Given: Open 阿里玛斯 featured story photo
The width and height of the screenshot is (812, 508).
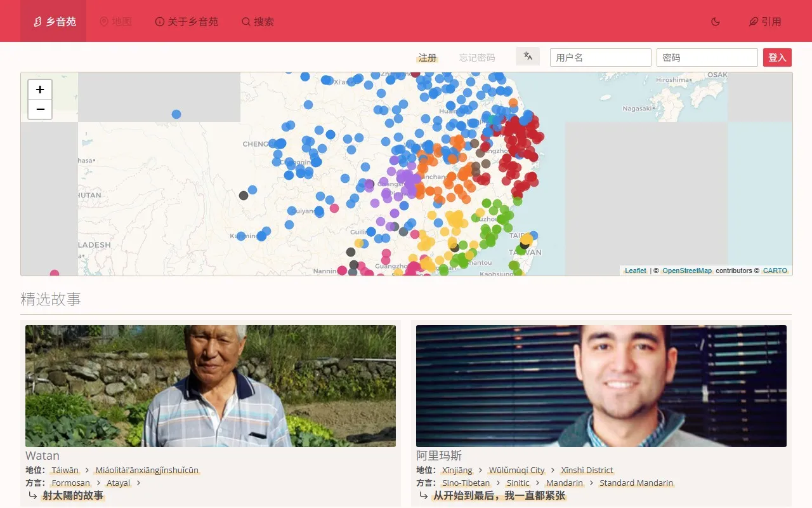Looking at the screenshot, I should (601, 386).
